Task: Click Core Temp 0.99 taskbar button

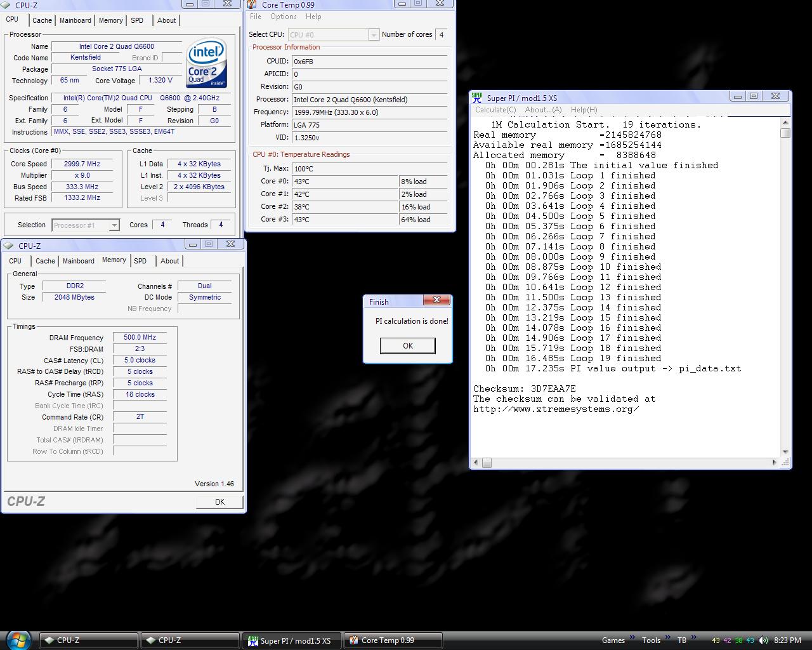Action: [x=393, y=640]
